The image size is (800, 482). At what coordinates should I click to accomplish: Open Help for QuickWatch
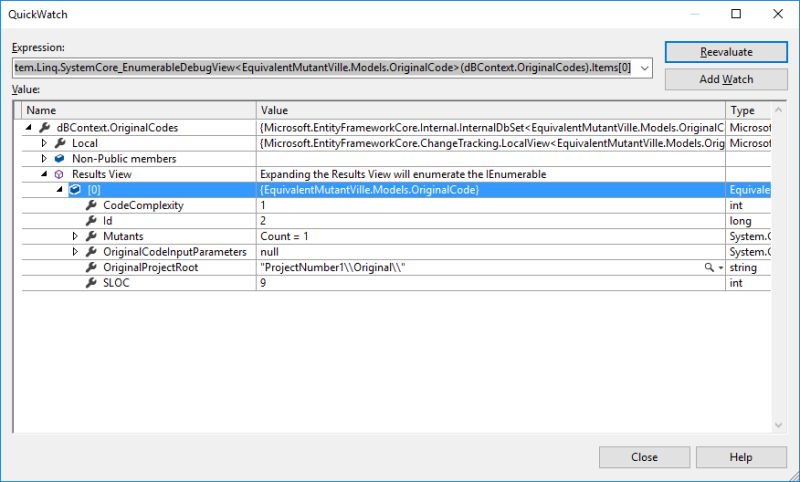click(x=741, y=457)
